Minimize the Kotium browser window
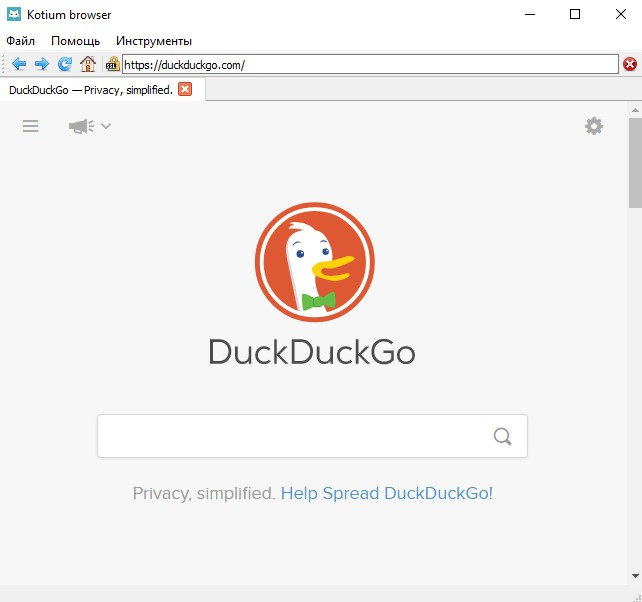This screenshot has width=642, height=602. click(x=530, y=14)
